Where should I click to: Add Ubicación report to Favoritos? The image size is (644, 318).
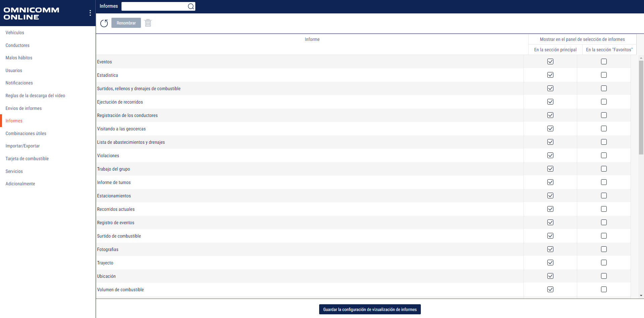tap(604, 276)
